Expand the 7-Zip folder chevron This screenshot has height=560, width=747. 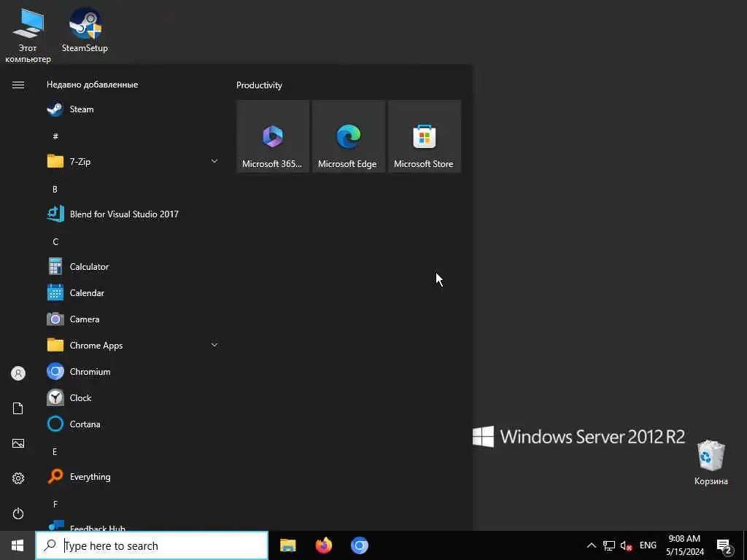214,161
